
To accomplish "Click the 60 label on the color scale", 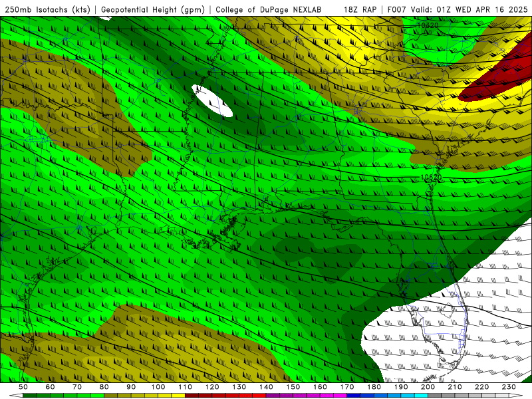I will (51, 387).
